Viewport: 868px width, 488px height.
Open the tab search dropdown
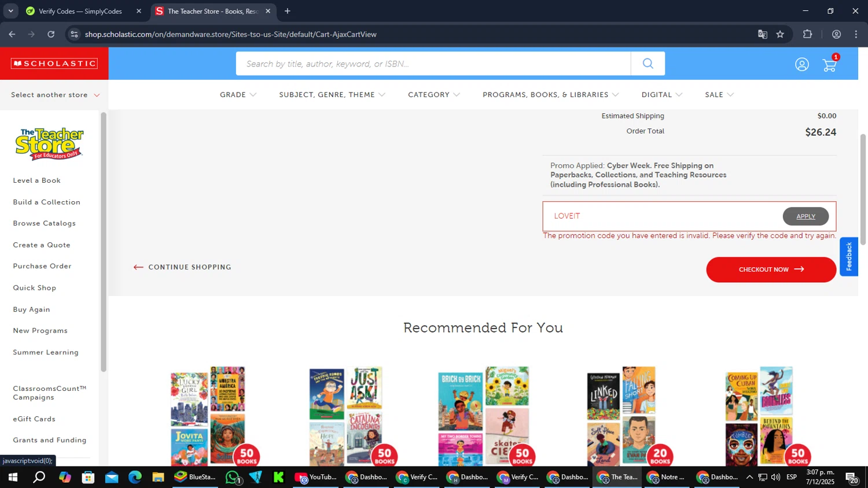10,11
